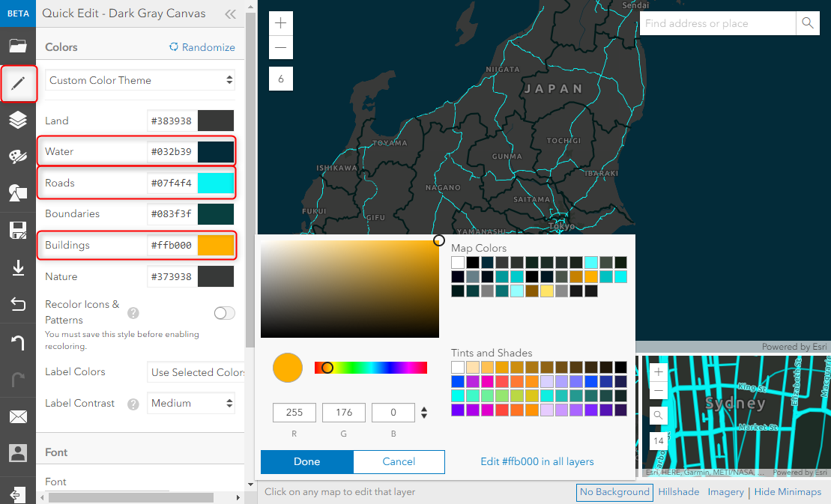Image resolution: width=831 pixels, height=504 pixels.
Task: Open the Custom Color Theme dropdown
Action: [x=140, y=80]
